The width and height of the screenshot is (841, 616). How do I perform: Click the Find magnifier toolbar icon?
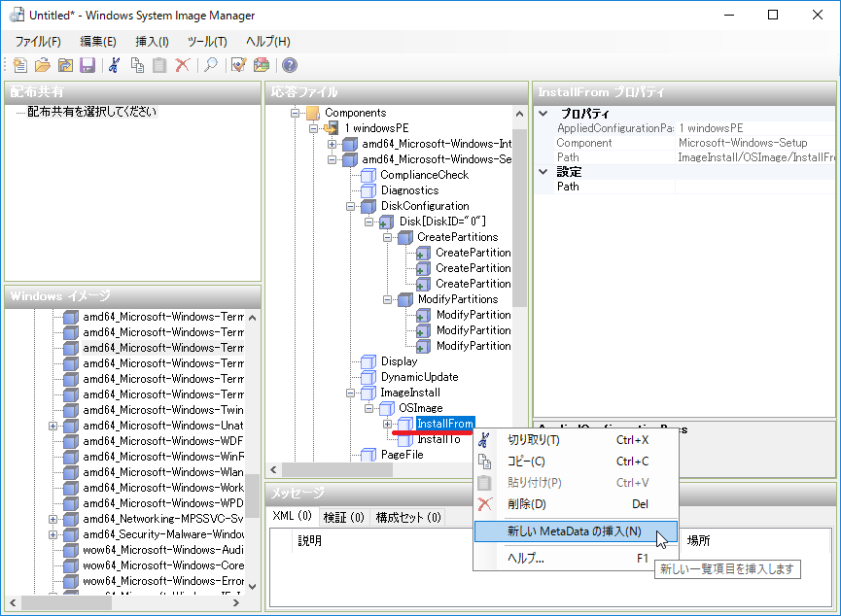211,65
